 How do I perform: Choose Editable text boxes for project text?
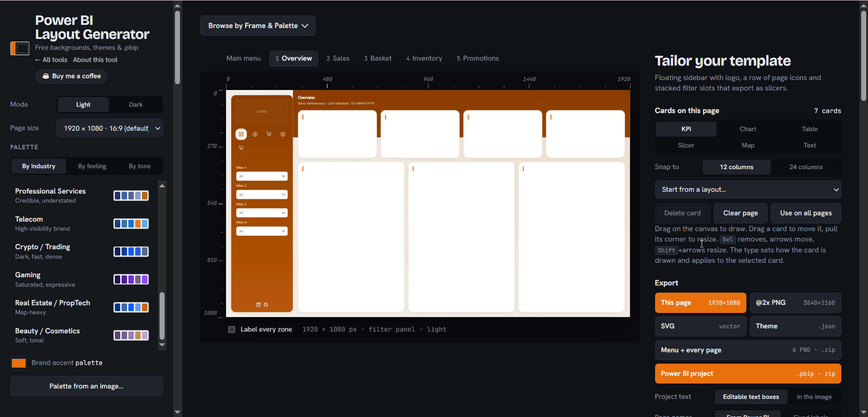pyautogui.click(x=751, y=397)
